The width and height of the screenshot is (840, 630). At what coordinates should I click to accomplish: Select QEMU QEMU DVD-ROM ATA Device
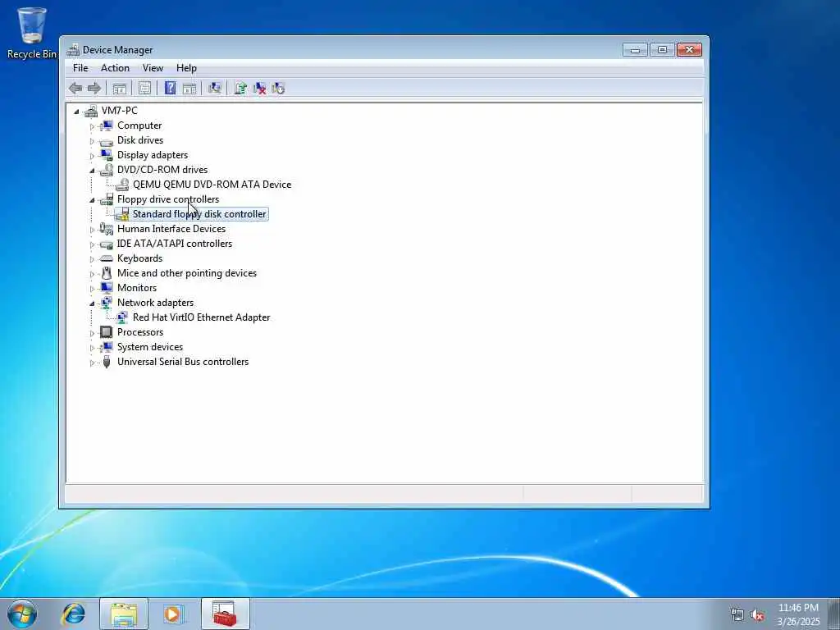pyautogui.click(x=212, y=185)
